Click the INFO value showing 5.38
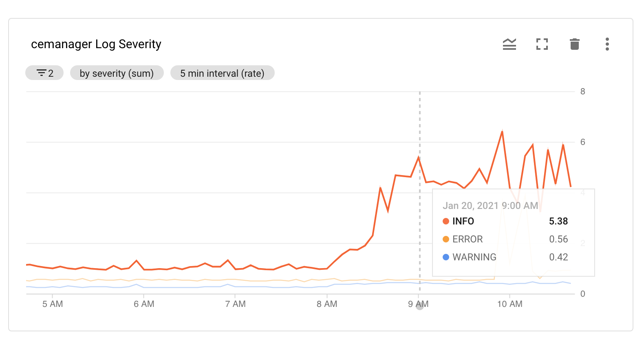The height and width of the screenshot is (342, 644). click(x=558, y=221)
